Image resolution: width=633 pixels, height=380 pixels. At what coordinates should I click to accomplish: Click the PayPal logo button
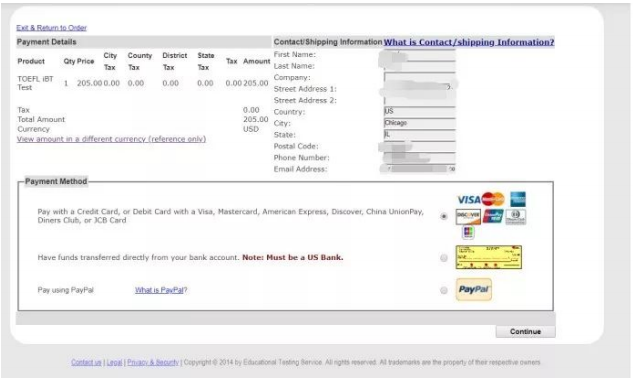474,290
